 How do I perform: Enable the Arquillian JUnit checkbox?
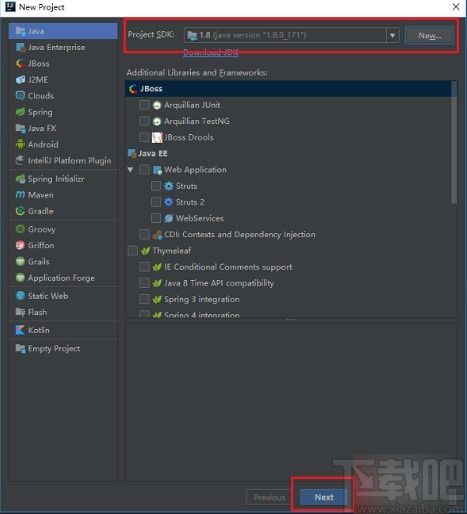pyautogui.click(x=144, y=105)
